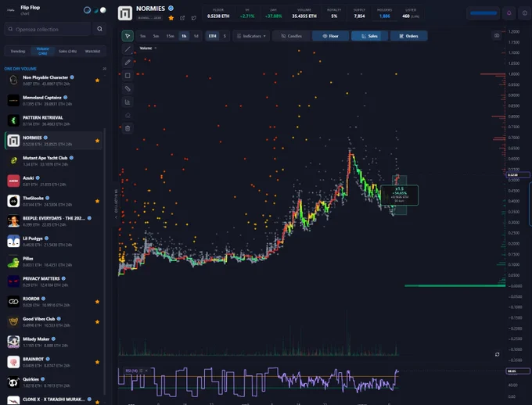Viewport: 532px width, 405px height.
Task: Click the eraser tool in drawing toolbar
Action: click(128, 116)
